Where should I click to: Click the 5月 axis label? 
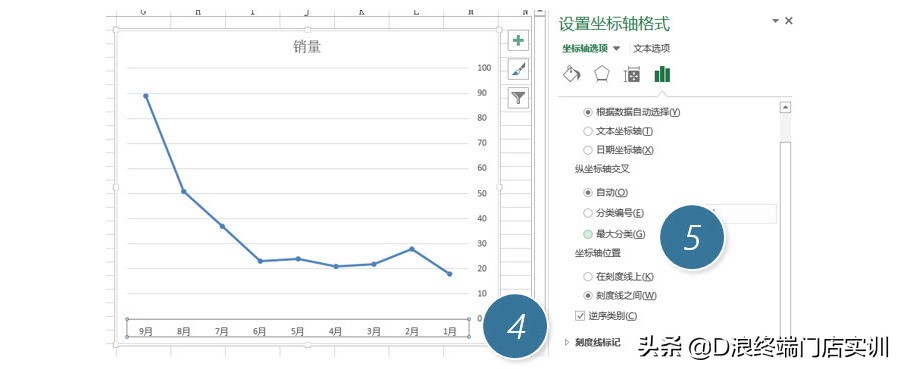297,331
